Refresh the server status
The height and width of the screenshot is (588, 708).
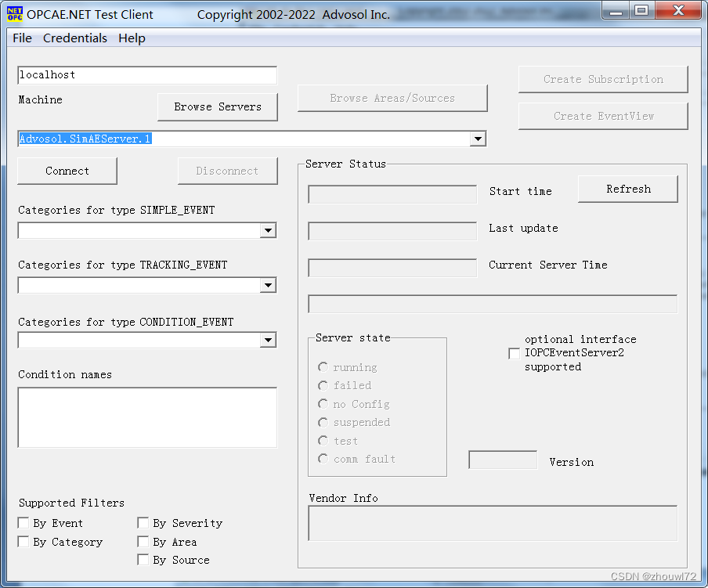(628, 189)
